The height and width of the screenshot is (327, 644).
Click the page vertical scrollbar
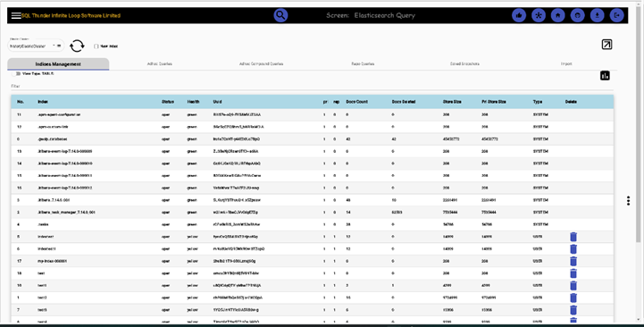pyautogui.click(x=638, y=123)
